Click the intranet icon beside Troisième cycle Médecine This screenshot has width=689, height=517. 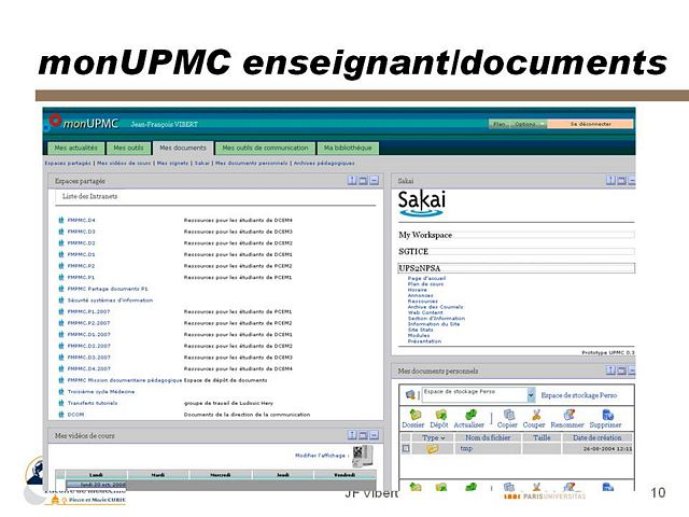pyautogui.click(x=61, y=391)
